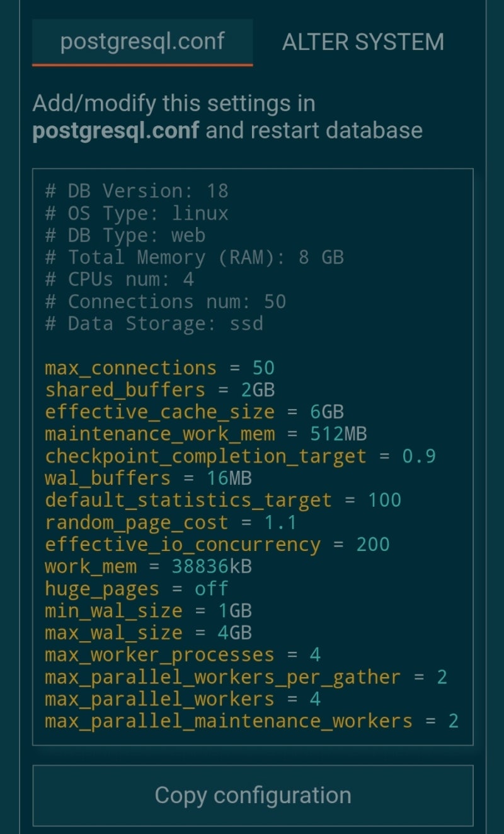504x834 pixels.
Task: Select the maintenance_work_mem = 512MB line
Action: [x=205, y=434]
